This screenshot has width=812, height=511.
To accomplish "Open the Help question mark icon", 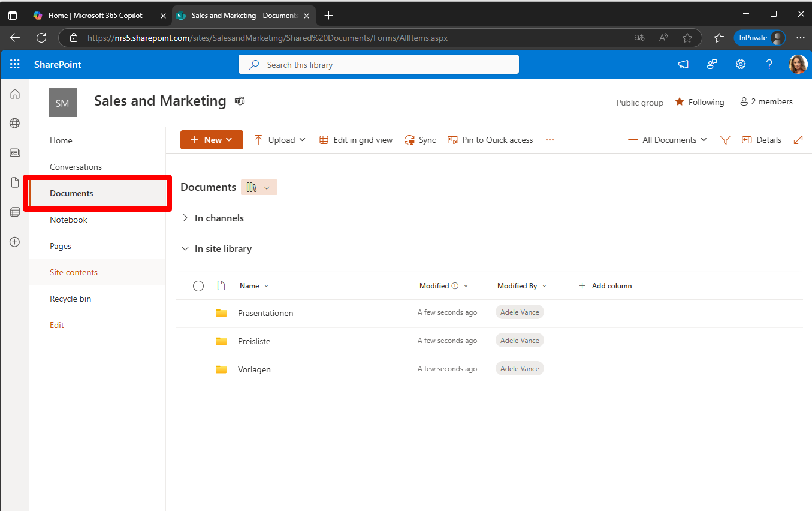I will click(x=769, y=64).
